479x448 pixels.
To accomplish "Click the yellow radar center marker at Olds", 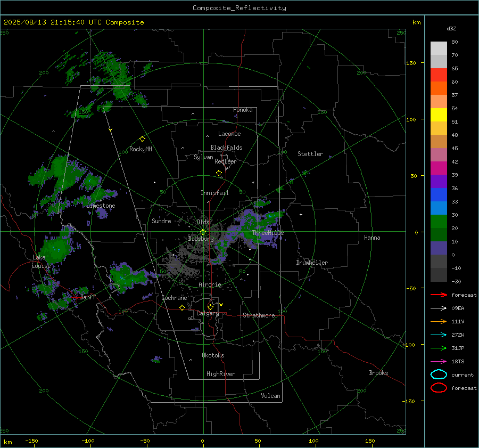I will [x=203, y=232].
